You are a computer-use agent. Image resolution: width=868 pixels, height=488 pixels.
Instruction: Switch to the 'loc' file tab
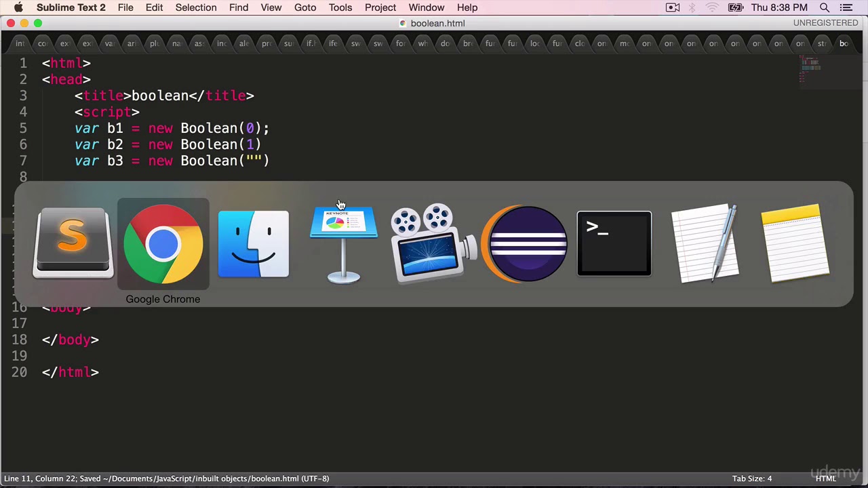click(x=534, y=43)
